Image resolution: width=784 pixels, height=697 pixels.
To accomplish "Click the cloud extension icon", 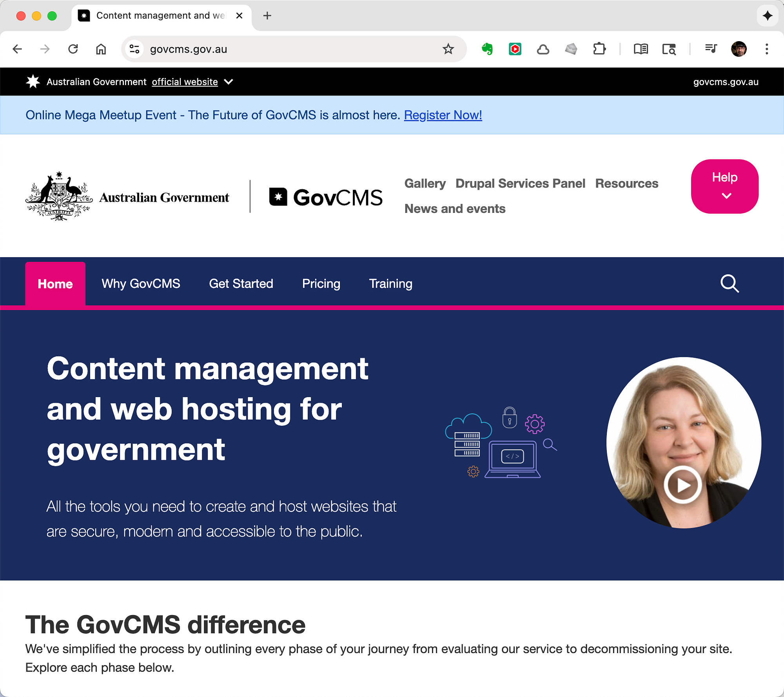I will (543, 49).
